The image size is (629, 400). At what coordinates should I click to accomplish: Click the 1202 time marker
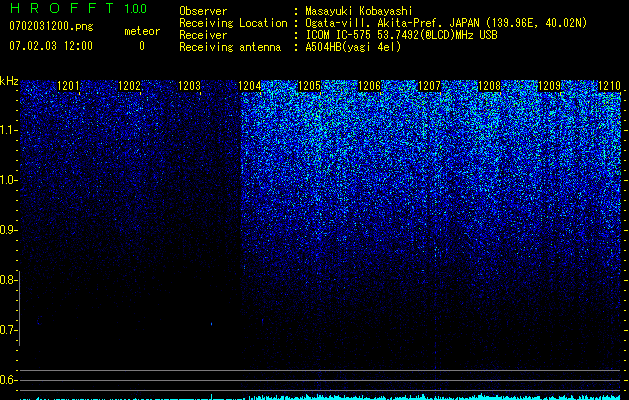click(x=130, y=86)
